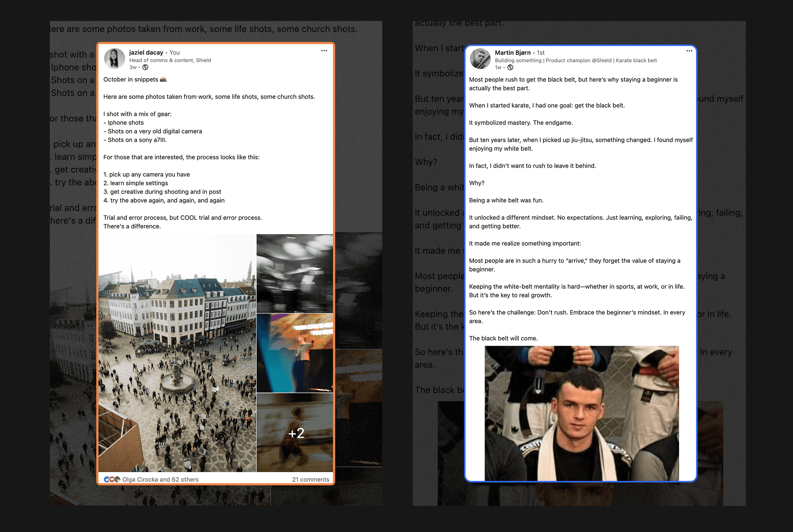Click the blue like reaction icon

click(x=106, y=479)
